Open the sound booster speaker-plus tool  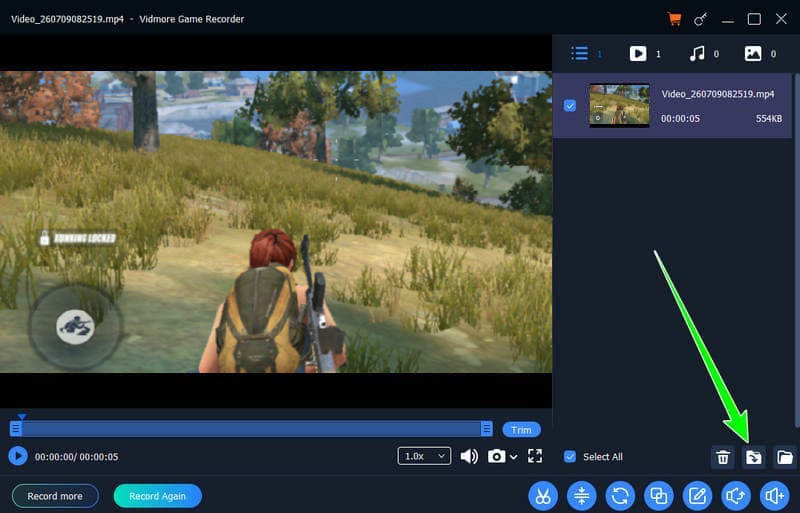click(x=774, y=496)
